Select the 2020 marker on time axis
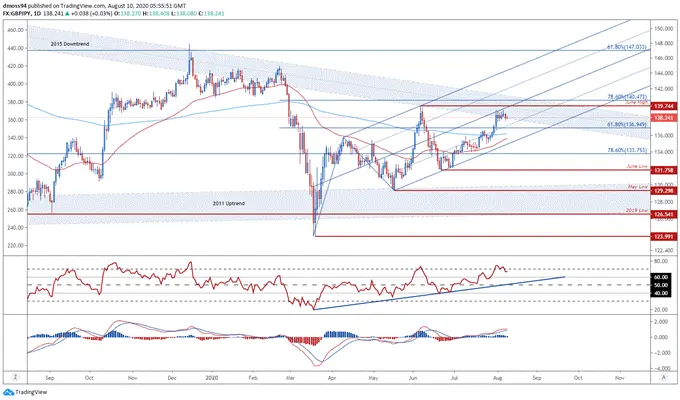This screenshot has height=400, width=680. pos(211,378)
